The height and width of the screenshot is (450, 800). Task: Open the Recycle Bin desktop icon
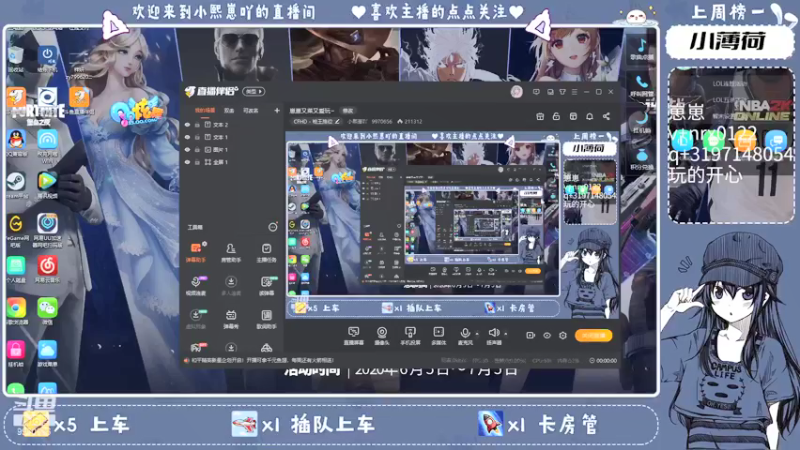16,56
